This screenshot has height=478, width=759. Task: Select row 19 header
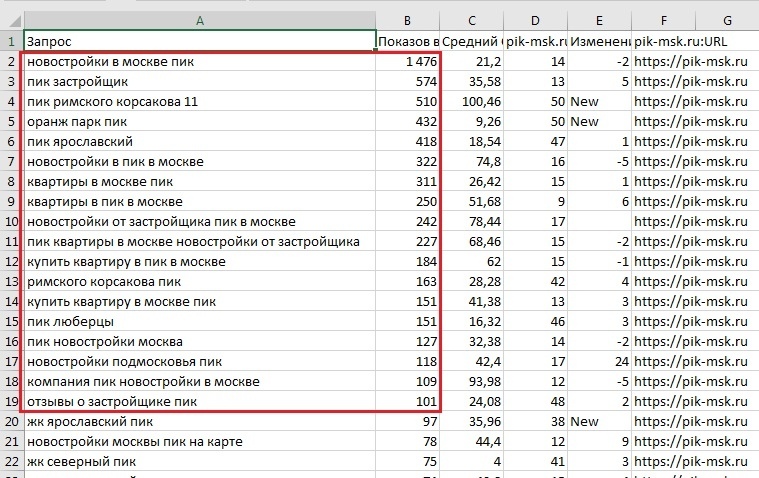tap(12, 401)
